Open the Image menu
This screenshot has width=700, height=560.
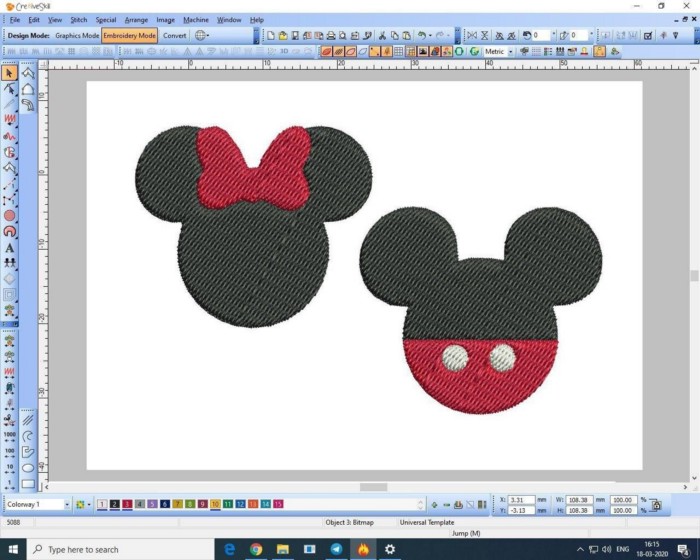pos(165,20)
